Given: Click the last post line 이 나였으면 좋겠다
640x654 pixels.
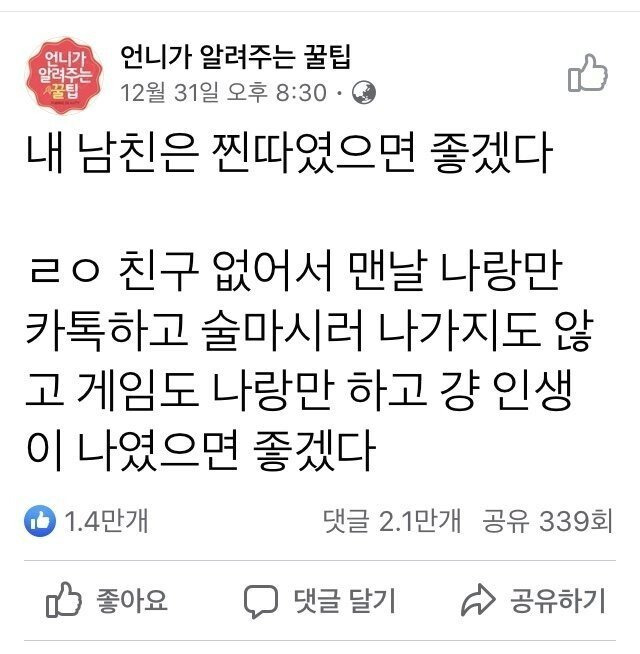Looking at the screenshot, I should point(201,451).
